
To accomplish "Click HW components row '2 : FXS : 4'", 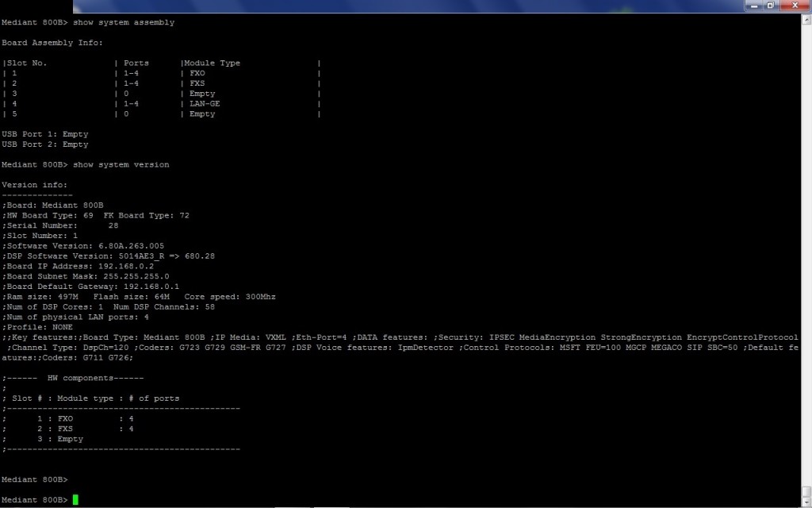I will [86, 429].
